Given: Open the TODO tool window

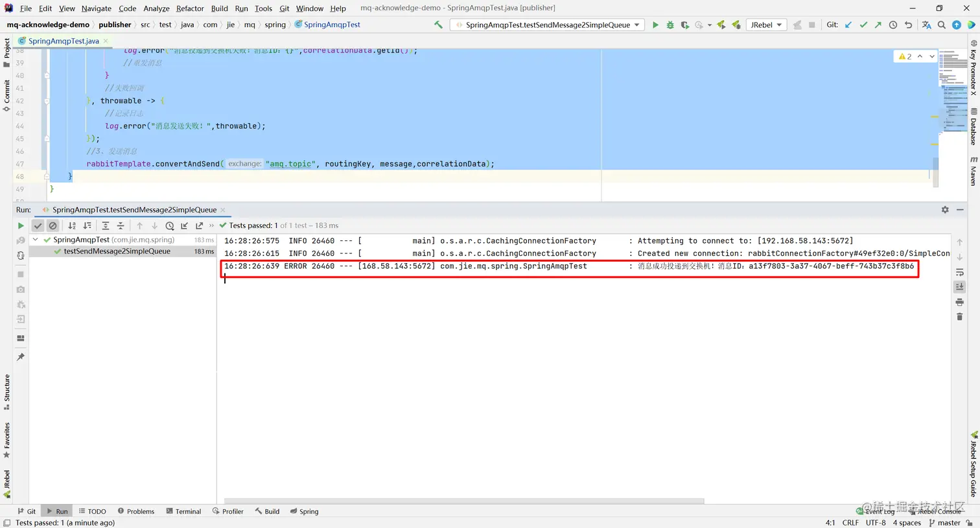Looking at the screenshot, I should click(92, 511).
